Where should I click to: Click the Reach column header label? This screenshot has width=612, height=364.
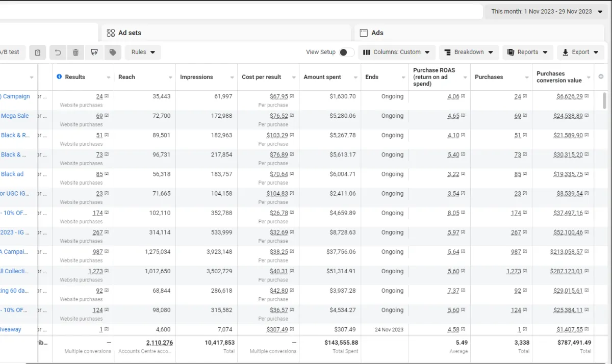coord(126,77)
